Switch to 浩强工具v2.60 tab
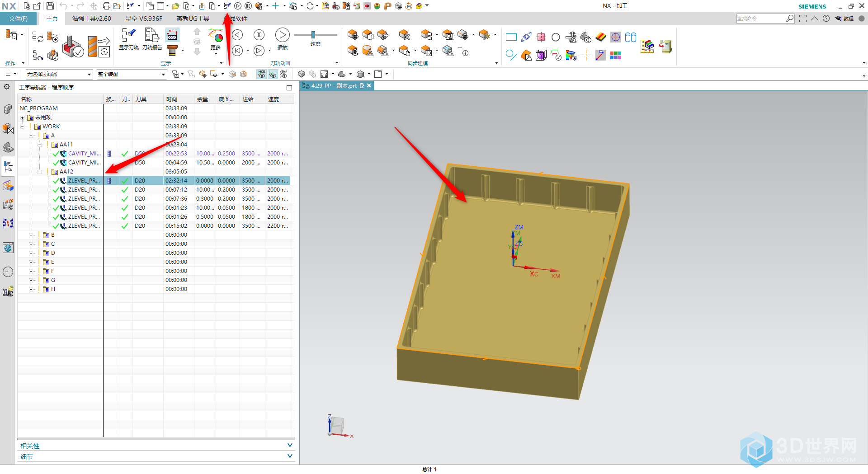Screen dimensions: 868x474 [92, 19]
